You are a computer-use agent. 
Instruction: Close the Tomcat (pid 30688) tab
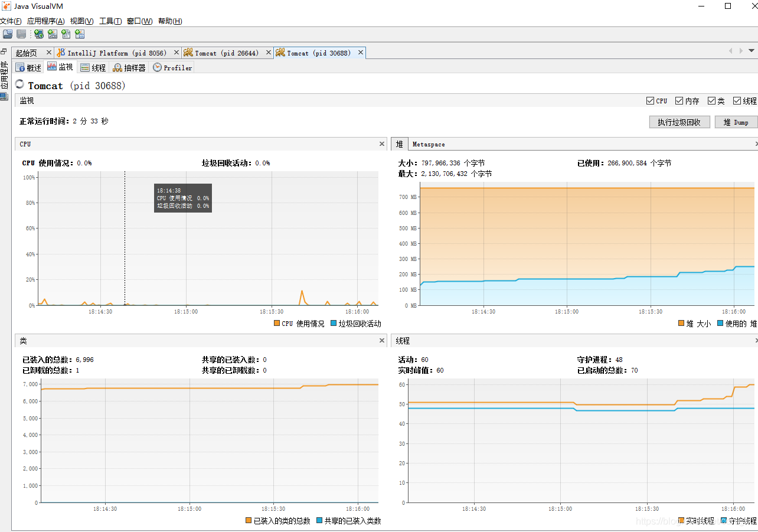(x=360, y=53)
